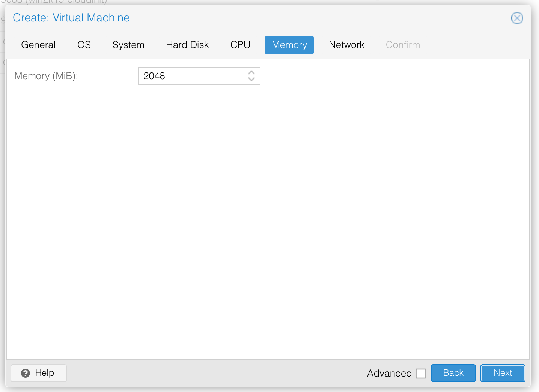Switch to the General tab
Image resolution: width=539 pixels, height=392 pixels.
(38, 45)
